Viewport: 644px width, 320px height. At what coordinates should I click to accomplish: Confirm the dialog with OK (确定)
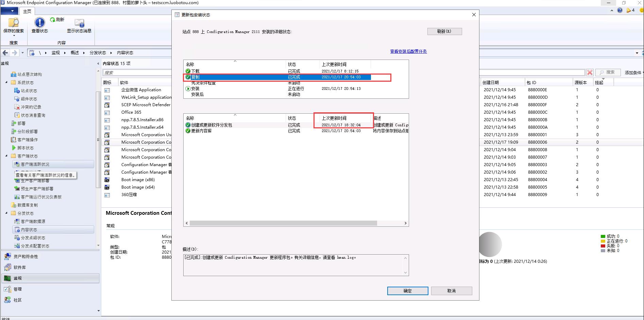(x=408, y=291)
